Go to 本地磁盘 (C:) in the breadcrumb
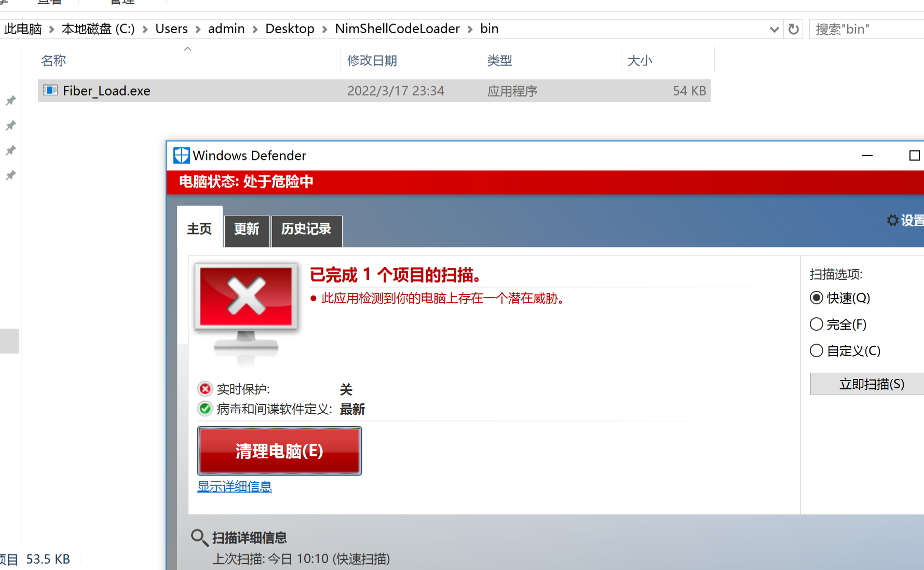This screenshot has height=570, width=924. pyautogui.click(x=98, y=29)
